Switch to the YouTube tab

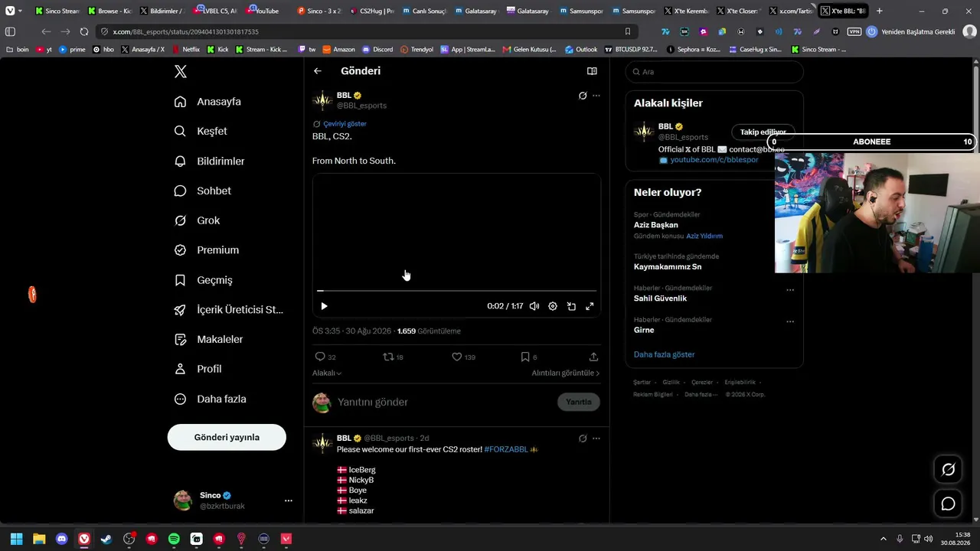click(265, 11)
